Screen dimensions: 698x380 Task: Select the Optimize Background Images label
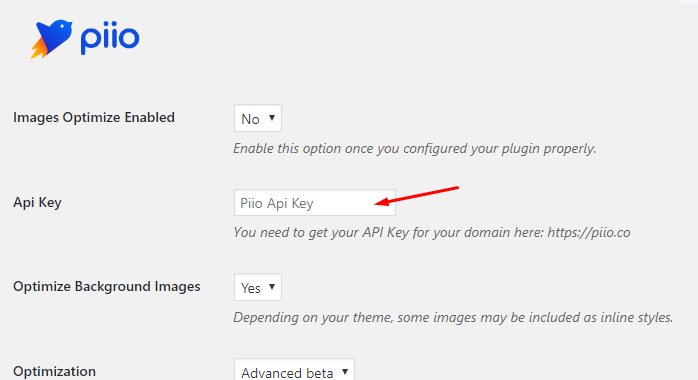coord(107,287)
